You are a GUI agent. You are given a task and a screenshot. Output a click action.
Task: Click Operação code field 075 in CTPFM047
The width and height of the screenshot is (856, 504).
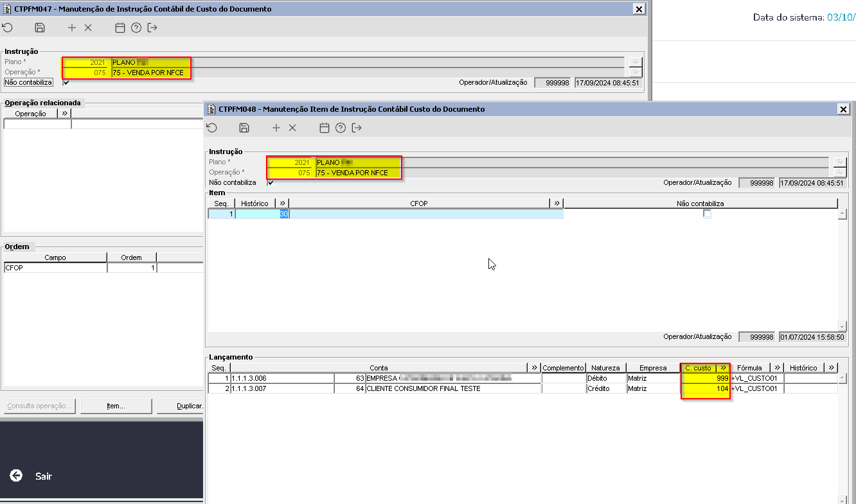point(86,73)
